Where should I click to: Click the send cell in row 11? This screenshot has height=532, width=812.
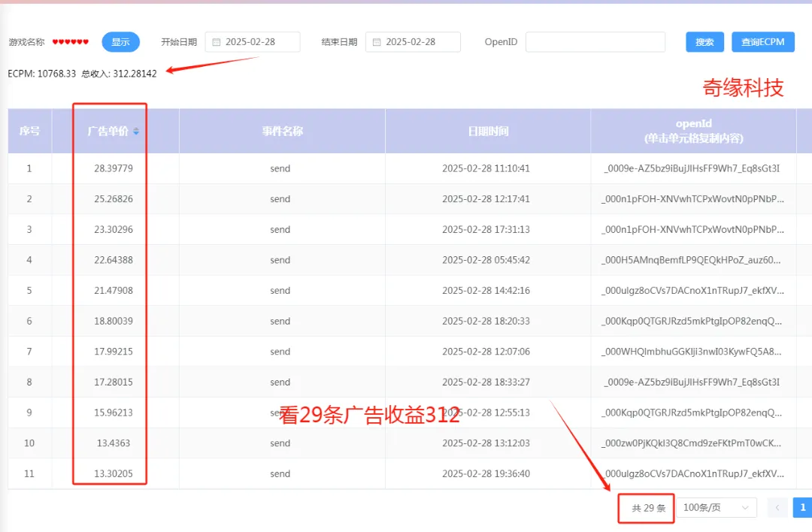[x=280, y=473]
